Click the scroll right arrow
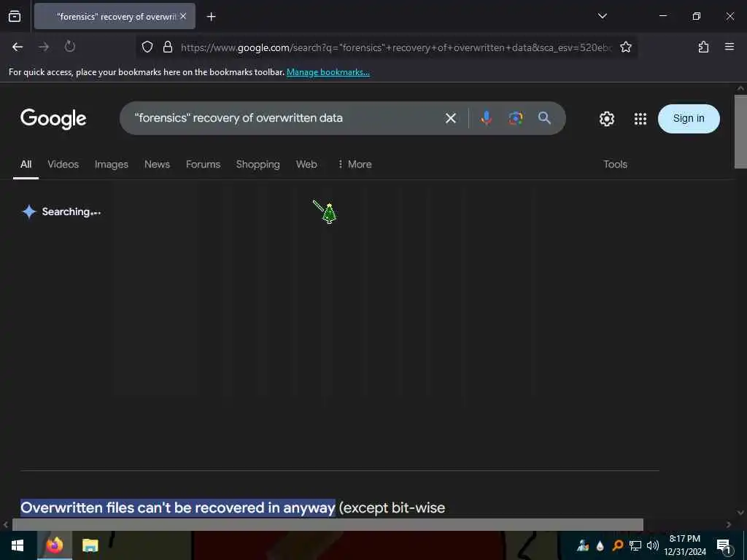The height and width of the screenshot is (560, 747). tap(729, 524)
